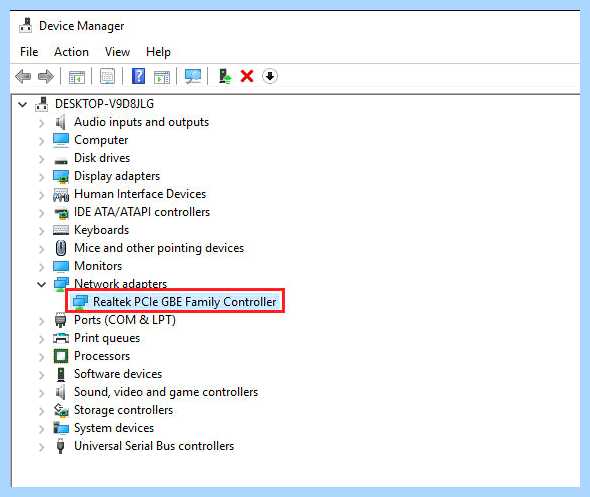Click Universal Serial Bus controllers icon
This screenshot has height=497, width=590.
(60, 446)
